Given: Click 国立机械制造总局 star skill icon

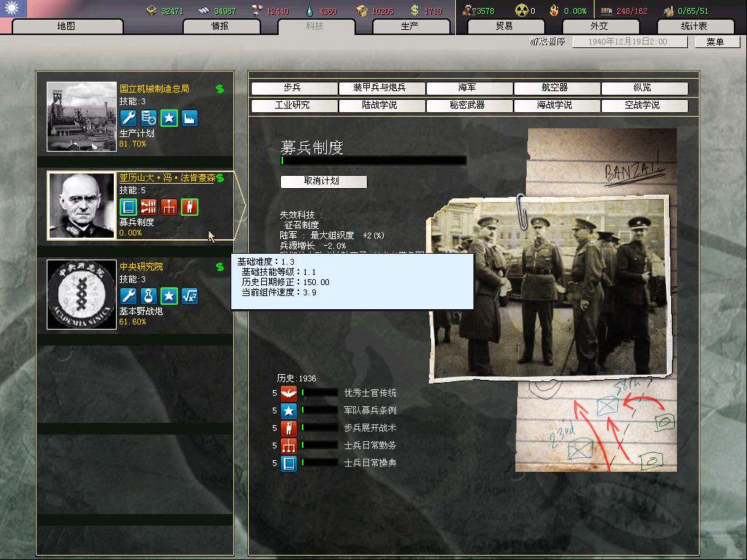Looking at the screenshot, I should (x=169, y=118).
